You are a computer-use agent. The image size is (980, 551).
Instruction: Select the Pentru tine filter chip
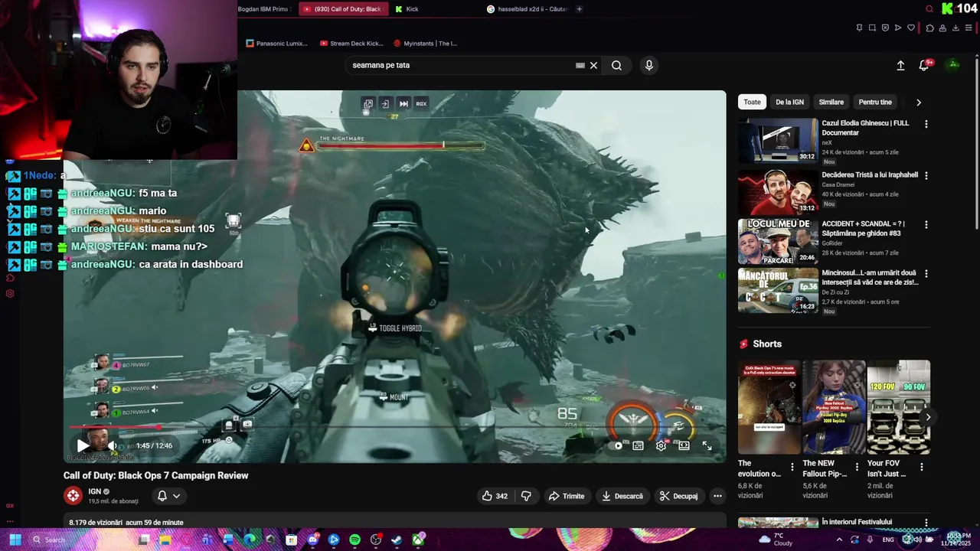(875, 102)
